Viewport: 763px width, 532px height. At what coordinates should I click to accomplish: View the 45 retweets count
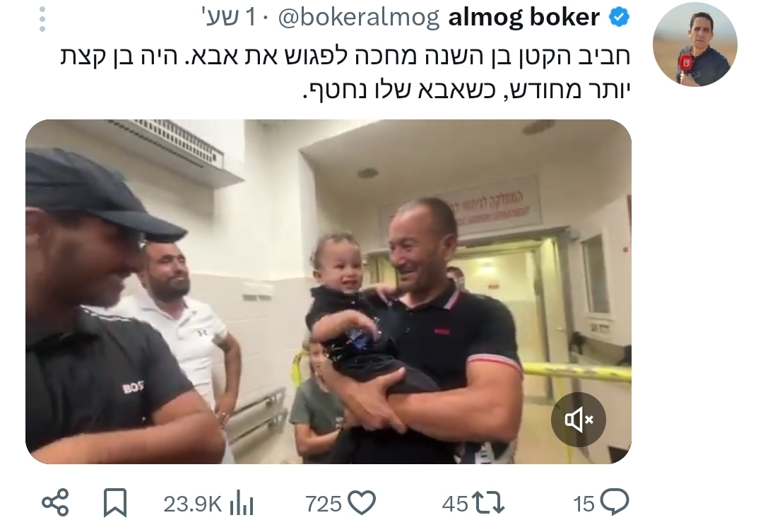tap(455, 504)
